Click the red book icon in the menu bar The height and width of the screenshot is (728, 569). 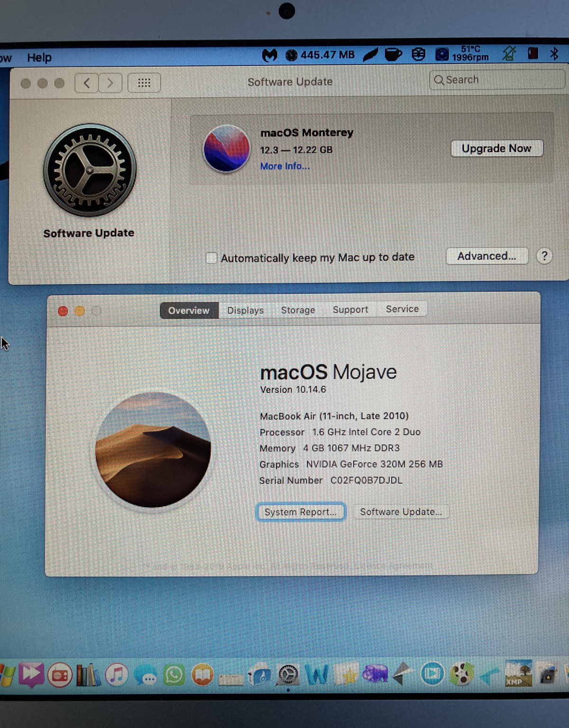[x=532, y=53]
